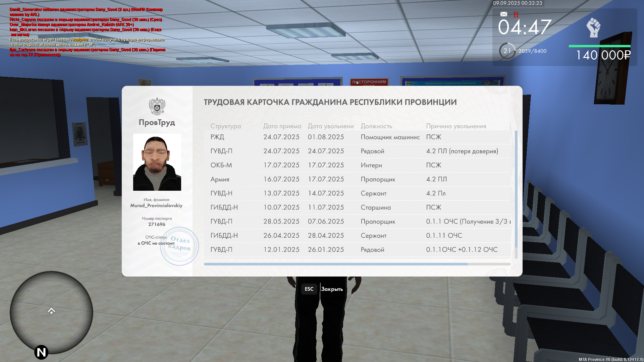Select the Армия Прапорщик record row
The height and width of the screenshot is (362, 644).
(x=357, y=179)
